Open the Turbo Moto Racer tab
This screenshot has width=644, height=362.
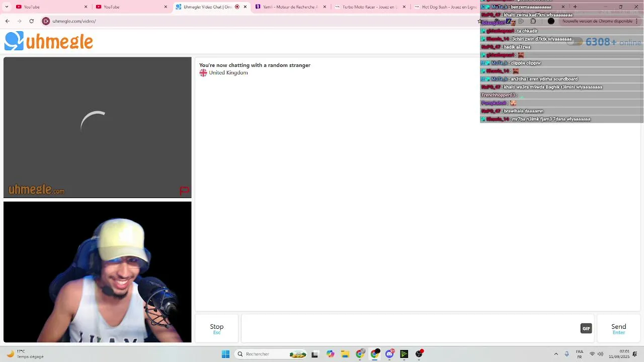pyautogui.click(x=370, y=7)
